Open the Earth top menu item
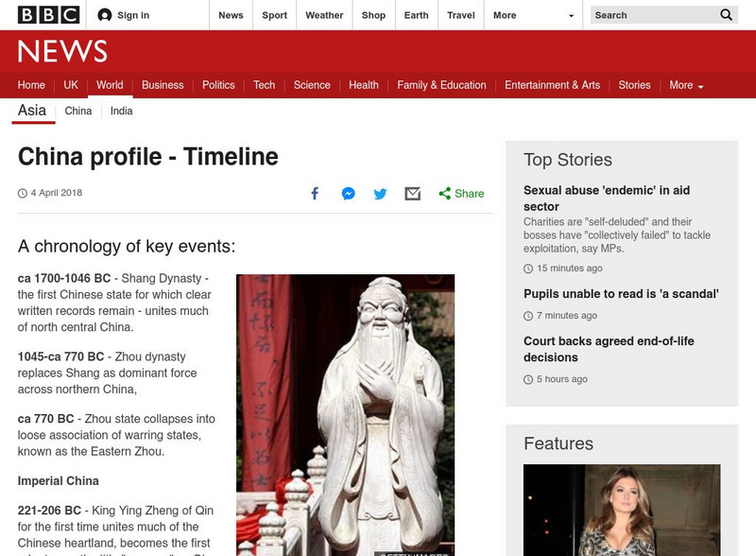 416,15
